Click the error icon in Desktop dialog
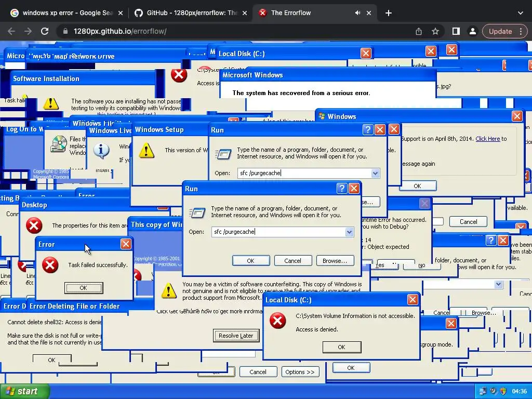This screenshot has height=399, width=532. (x=34, y=225)
